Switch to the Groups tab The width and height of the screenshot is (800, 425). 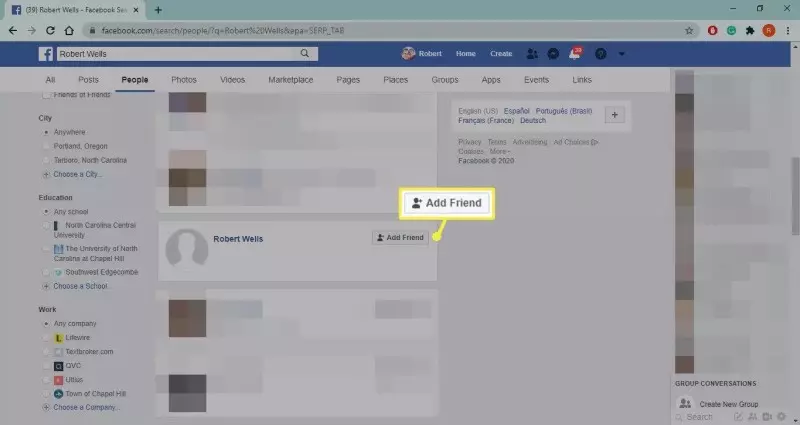(x=445, y=80)
